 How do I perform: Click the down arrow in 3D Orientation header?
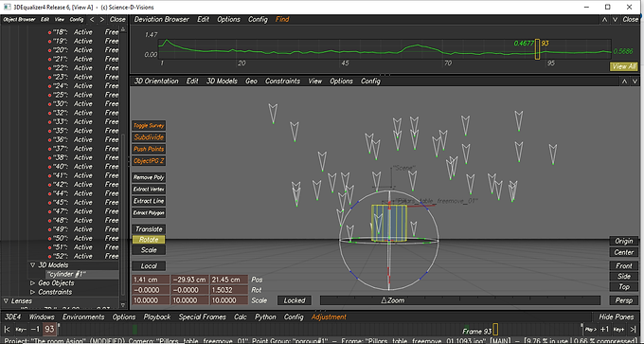click(635, 81)
